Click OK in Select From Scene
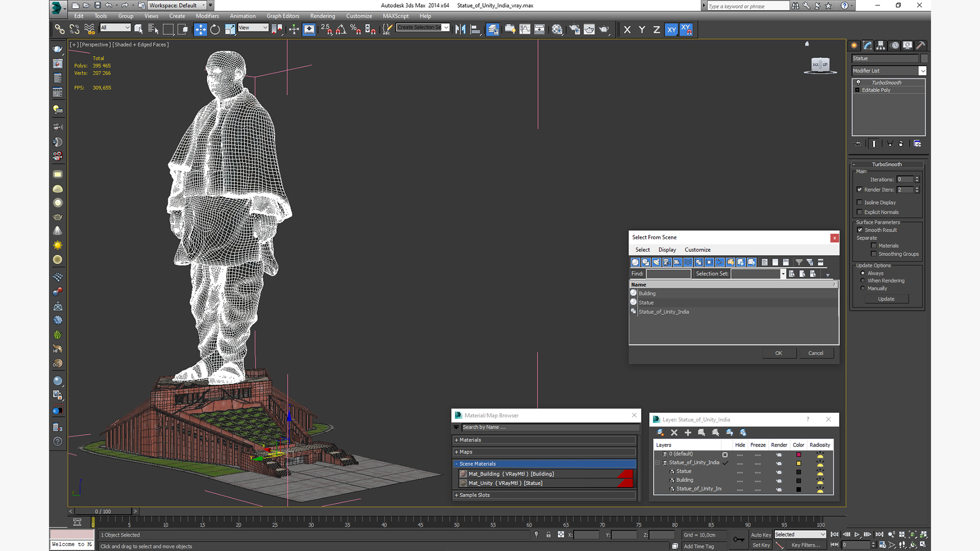This screenshot has width=980, height=551. (x=779, y=353)
